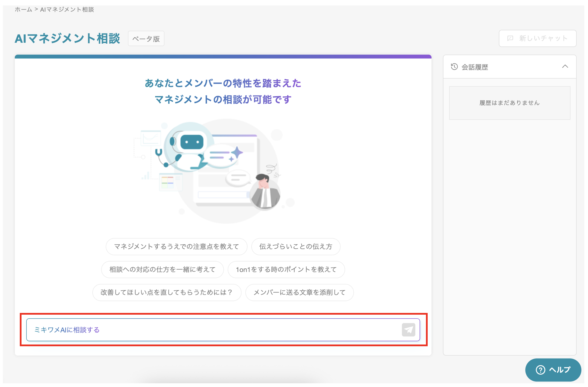The image size is (588, 387).
Task: Open the ヘルプ button
Action: (x=553, y=370)
